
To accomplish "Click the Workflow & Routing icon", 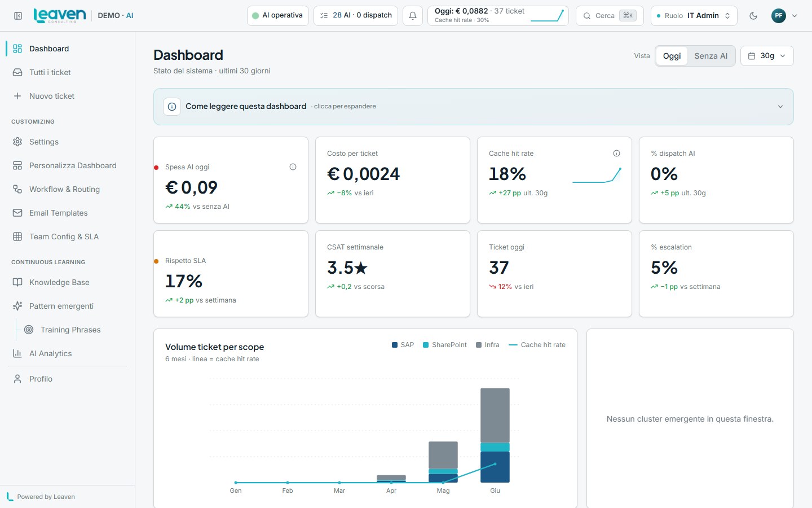I will (x=17, y=189).
